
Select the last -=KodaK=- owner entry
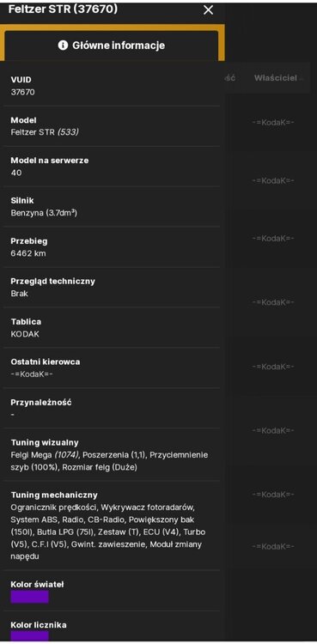(273, 546)
